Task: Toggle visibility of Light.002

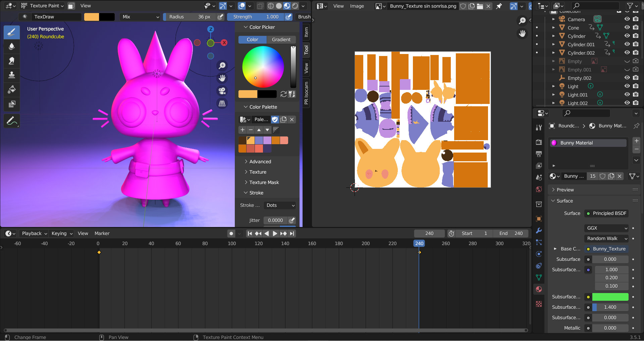Action: (x=627, y=103)
